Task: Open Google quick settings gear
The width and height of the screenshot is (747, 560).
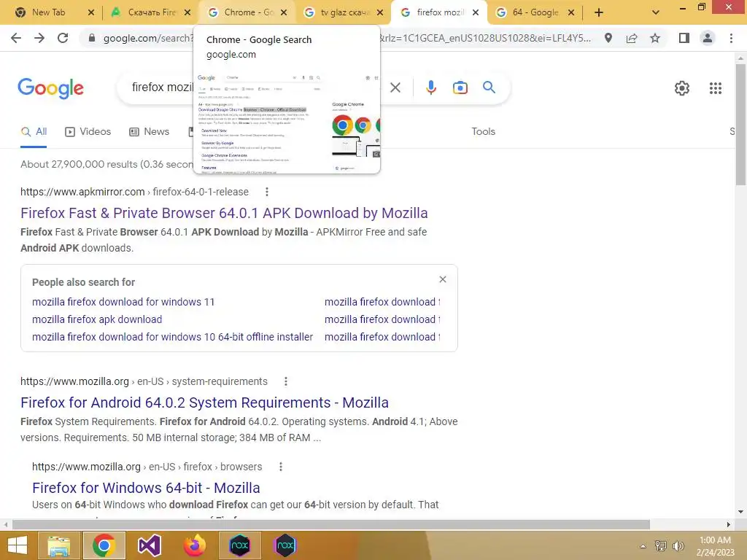Action: point(682,88)
